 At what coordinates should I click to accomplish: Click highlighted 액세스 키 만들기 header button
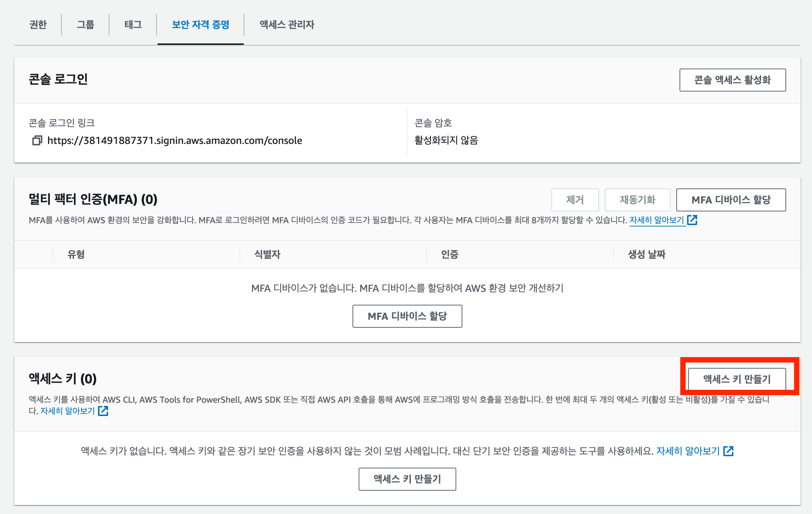[737, 379]
